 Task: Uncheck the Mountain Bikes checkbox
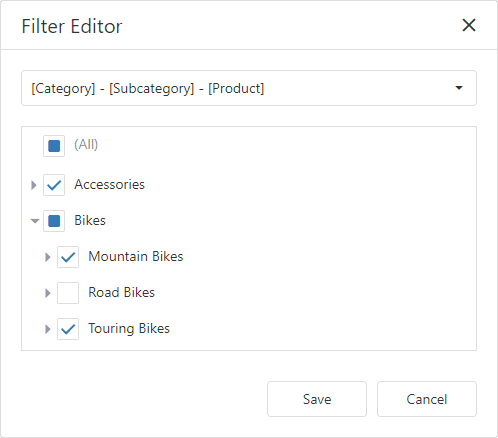(68, 257)
